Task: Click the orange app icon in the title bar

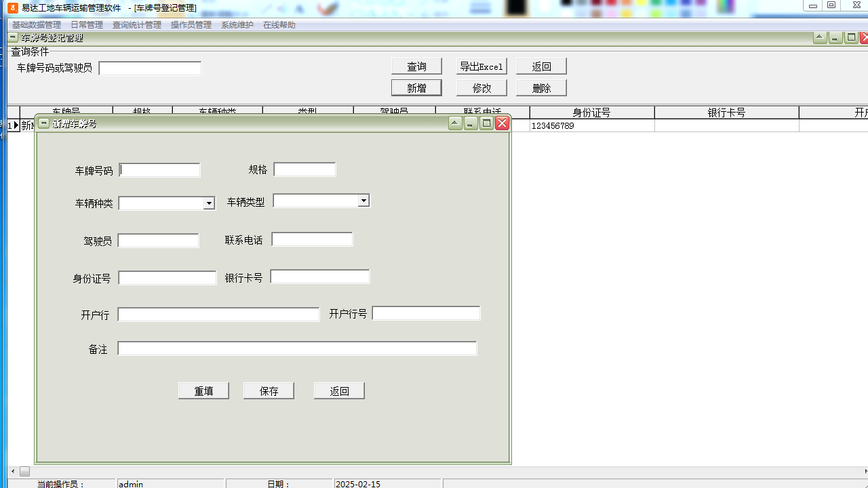Action: pos(13,7)
